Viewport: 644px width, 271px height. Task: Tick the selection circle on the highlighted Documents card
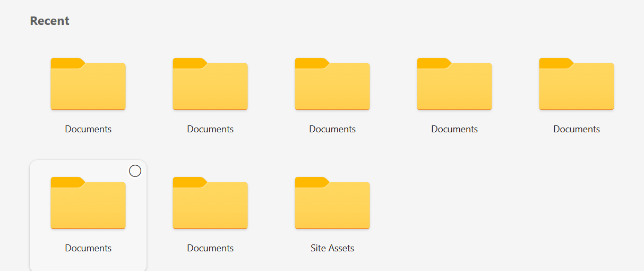point(135,171)
